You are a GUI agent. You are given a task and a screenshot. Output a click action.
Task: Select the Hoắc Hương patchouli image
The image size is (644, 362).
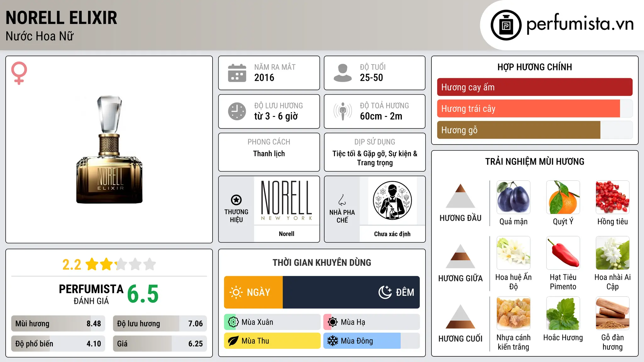point(563,313)
